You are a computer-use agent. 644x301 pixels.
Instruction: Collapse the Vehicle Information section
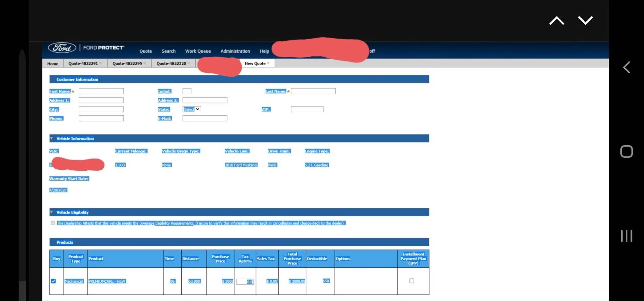point(52,138)
